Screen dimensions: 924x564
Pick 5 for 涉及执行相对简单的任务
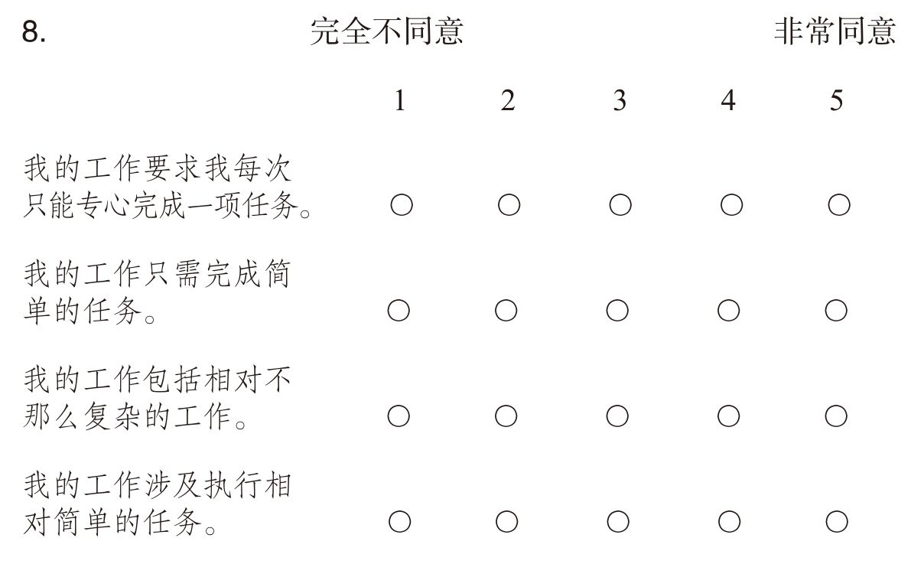837,522
